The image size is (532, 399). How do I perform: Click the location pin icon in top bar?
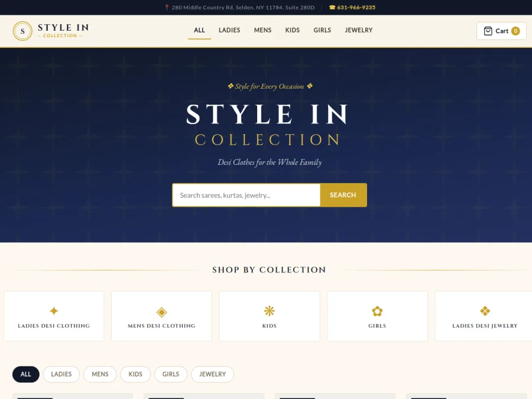pos(167,8)
